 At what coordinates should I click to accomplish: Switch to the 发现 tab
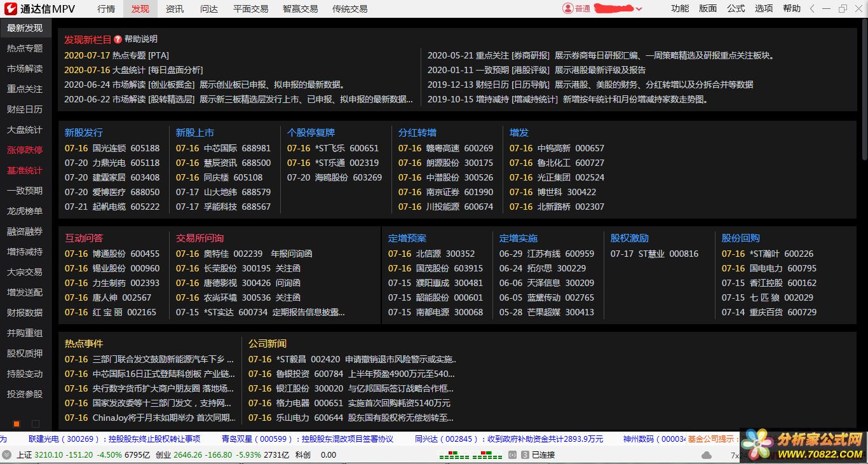point(140,9)
